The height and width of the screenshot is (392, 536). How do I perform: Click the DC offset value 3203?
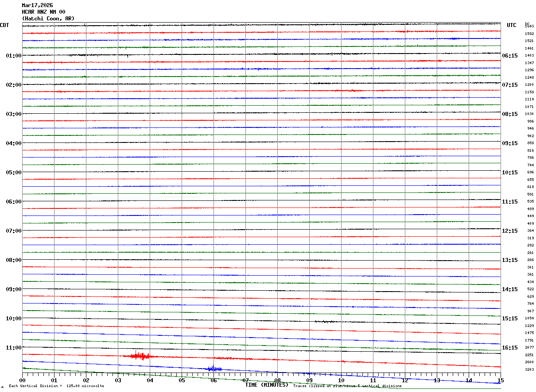(529, 369)
